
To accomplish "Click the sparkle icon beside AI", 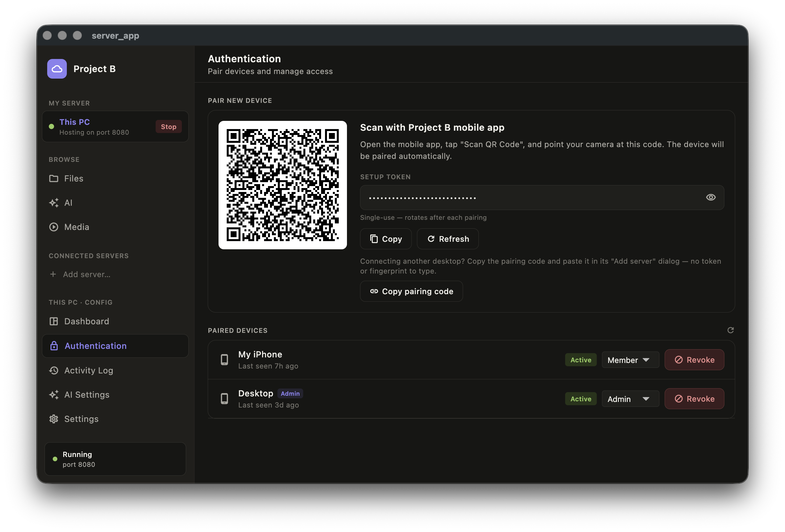I will [54, 203].
